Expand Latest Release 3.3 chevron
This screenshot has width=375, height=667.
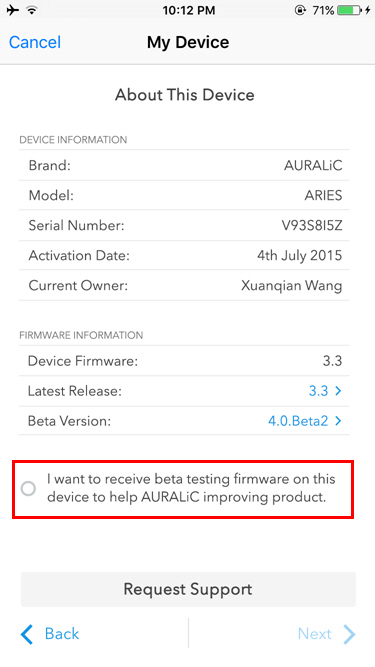pos(338,391)
